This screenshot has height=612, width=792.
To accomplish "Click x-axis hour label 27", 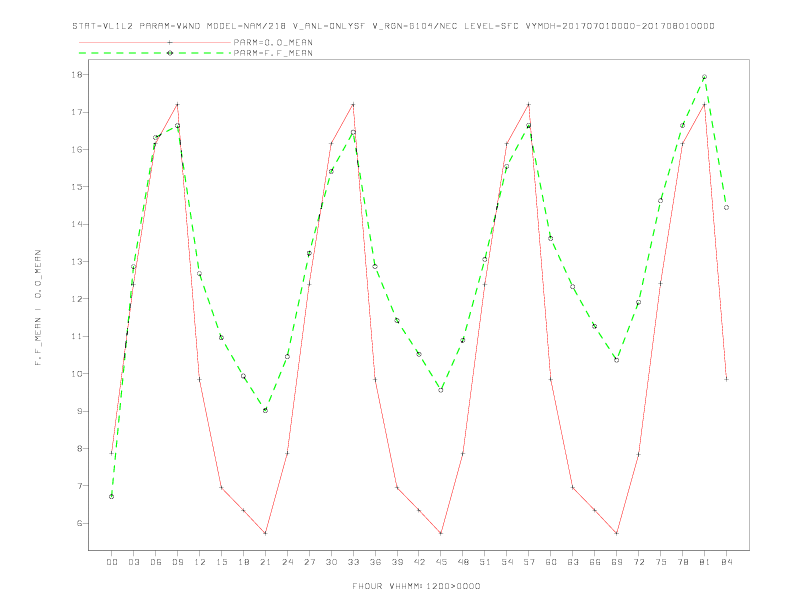I will [309, 562].
